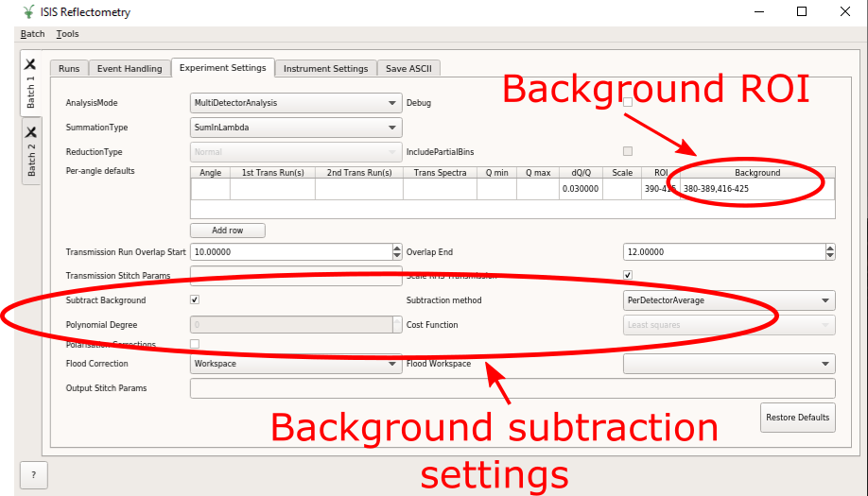Click the Output Stitch Params input field
Viewport: 868px width, 496px height.
pyautogui.click(x=512, y=388)
